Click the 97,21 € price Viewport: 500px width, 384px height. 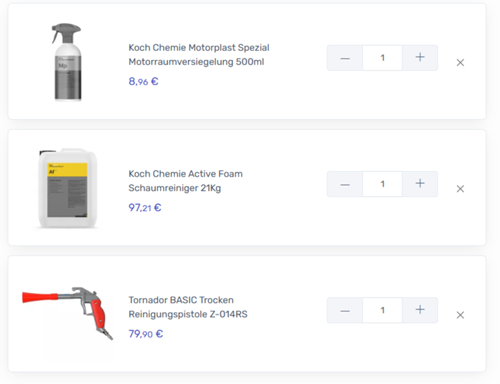pos(145,208)
